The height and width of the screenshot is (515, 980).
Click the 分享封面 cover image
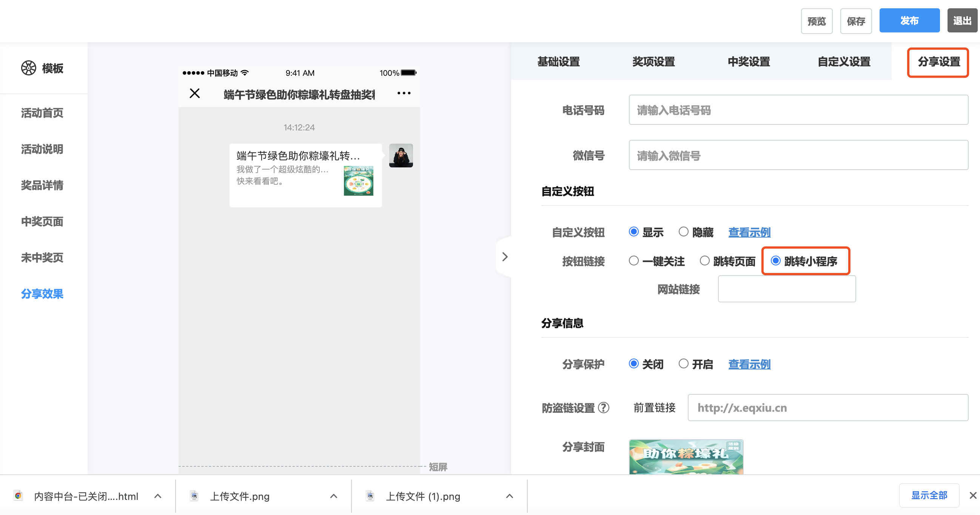686,457
